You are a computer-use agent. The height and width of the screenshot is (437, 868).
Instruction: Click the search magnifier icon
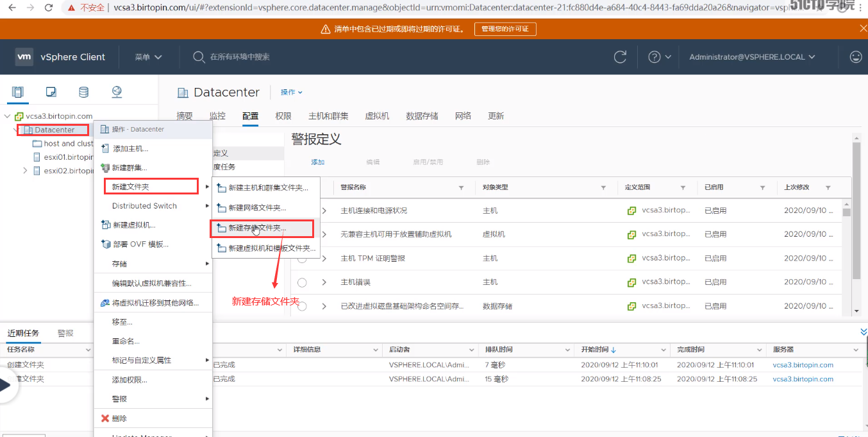[x=199, y=57]
